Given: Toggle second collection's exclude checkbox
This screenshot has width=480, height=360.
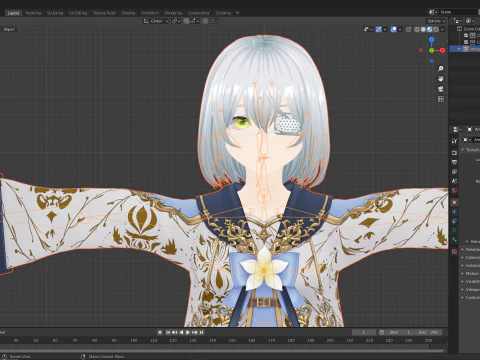Looking at the screenshot, I should pos(466,42).
